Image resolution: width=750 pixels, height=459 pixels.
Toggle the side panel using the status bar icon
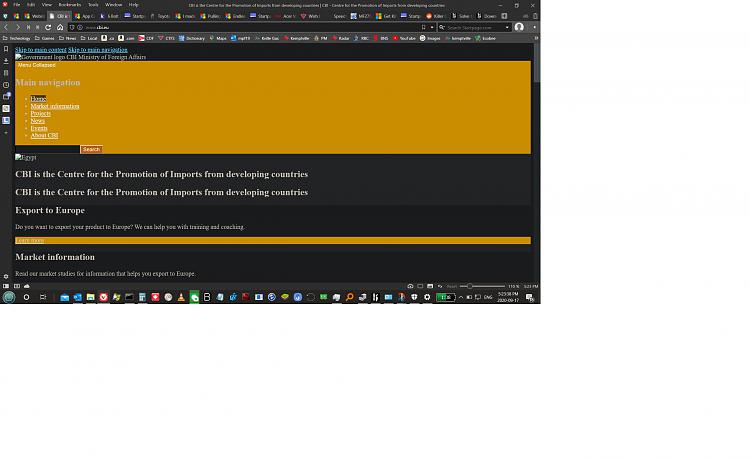tap(6, 286)
